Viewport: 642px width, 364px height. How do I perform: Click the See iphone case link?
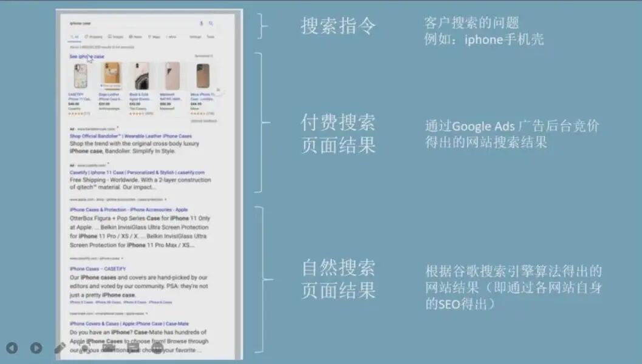tap(87, 56)
